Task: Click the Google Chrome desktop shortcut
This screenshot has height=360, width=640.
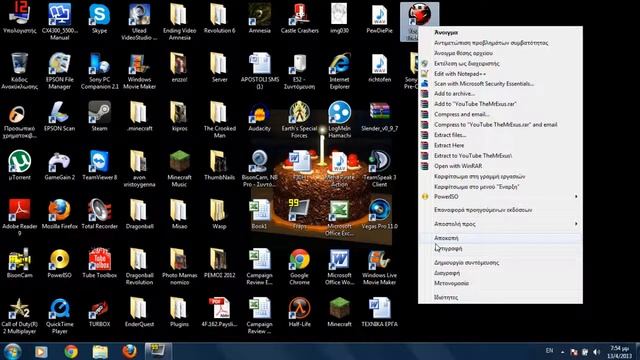Action: 300,260
